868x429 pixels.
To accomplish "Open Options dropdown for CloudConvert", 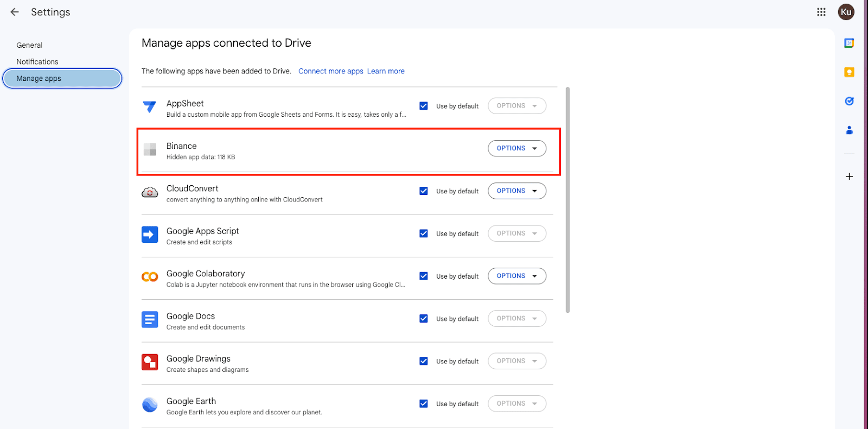I will (516, 191).
